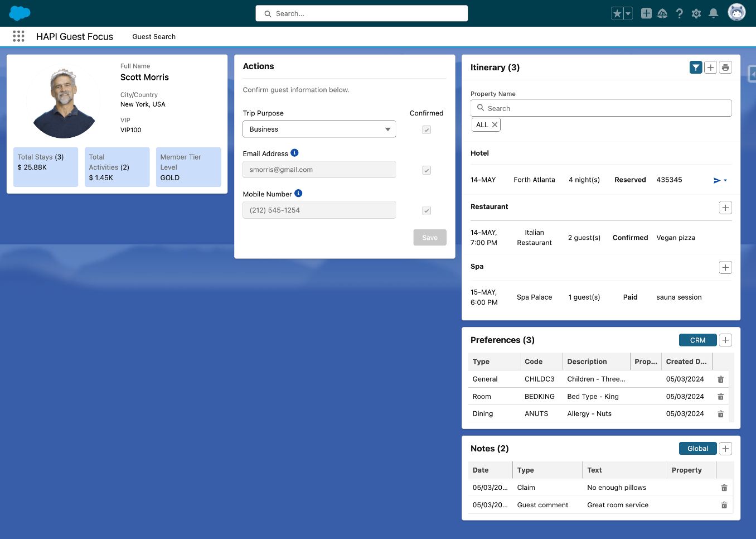Screen dimensions: 756x539
Task: Delete the 'No enough pillows' note
Action: (724, 488)
